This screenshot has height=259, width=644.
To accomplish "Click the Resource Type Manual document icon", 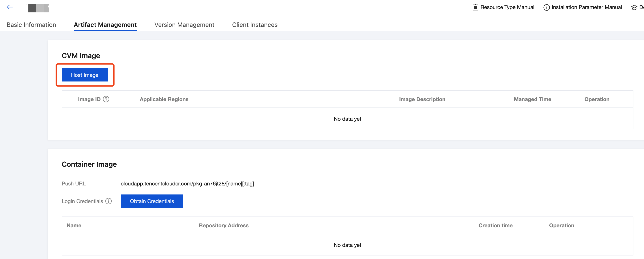I will [x=475, y=7].
